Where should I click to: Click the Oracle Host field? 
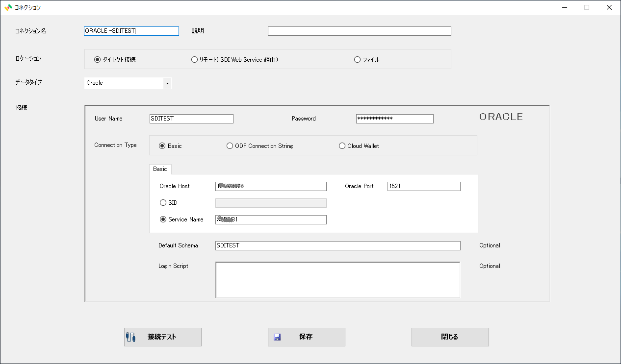coord(271,186)
